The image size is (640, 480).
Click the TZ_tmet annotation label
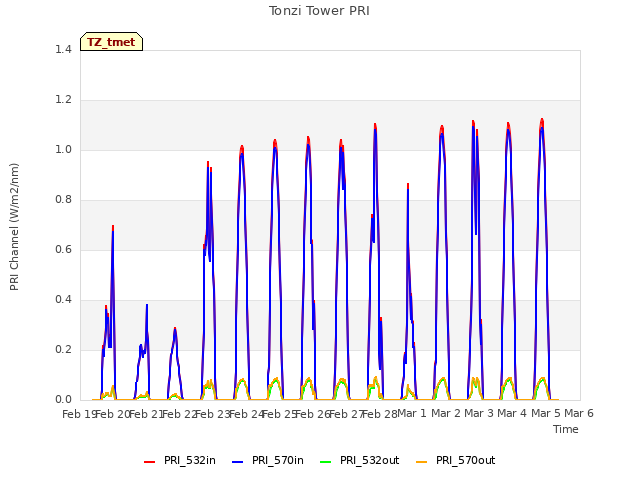tap(111, 42)
